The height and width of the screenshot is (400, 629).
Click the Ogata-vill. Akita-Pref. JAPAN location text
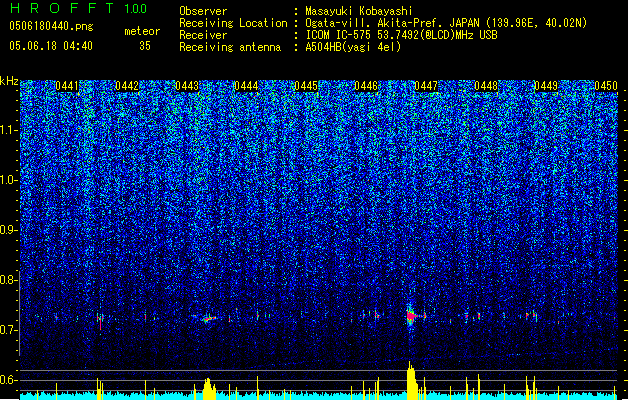[x=446, y=23]
